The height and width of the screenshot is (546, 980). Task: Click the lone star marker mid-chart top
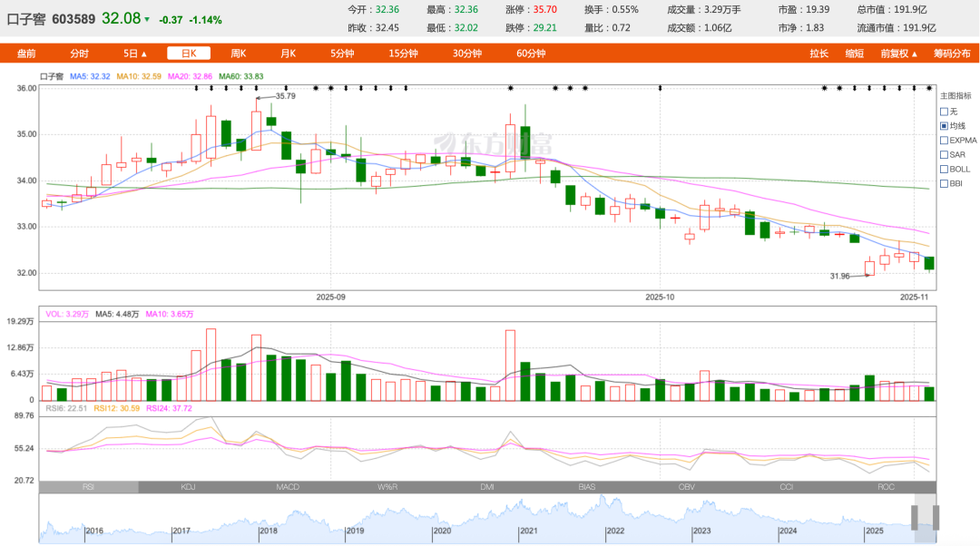511,88
